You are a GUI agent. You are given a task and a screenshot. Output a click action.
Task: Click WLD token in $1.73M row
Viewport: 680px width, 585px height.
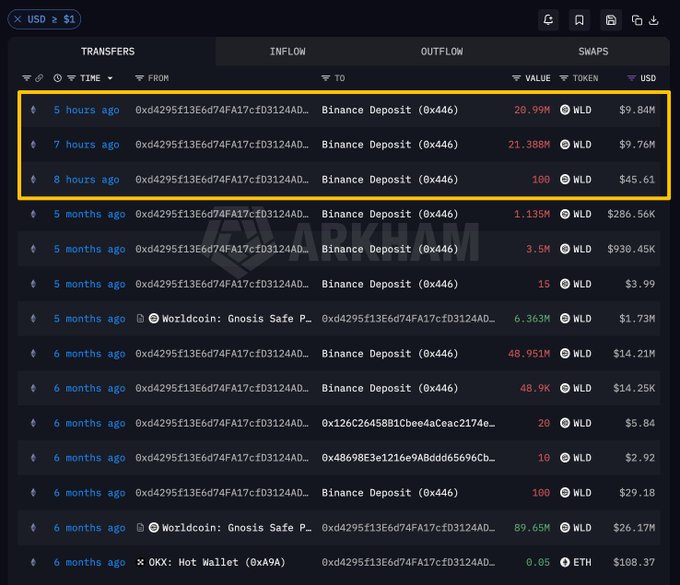[x=575, y=319]
